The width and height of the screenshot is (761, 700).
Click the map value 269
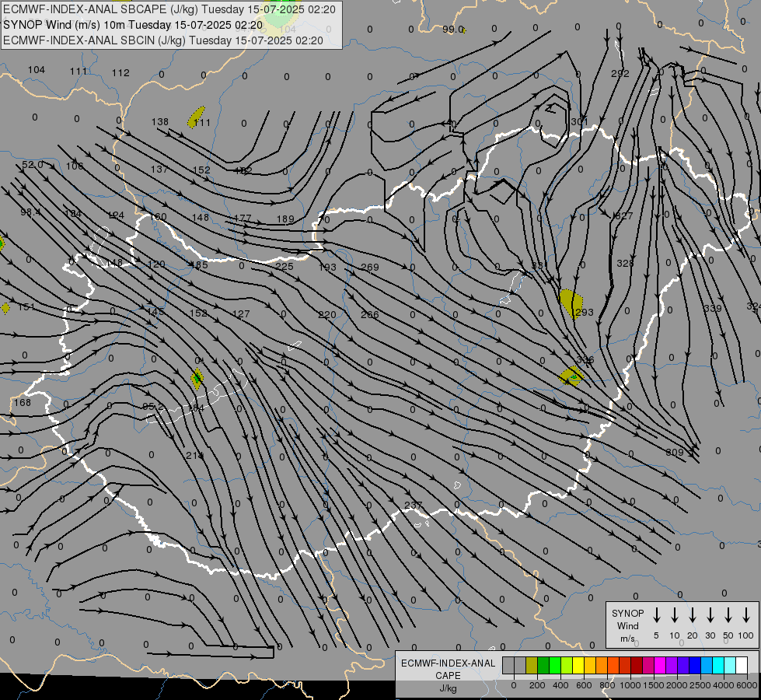370,268
